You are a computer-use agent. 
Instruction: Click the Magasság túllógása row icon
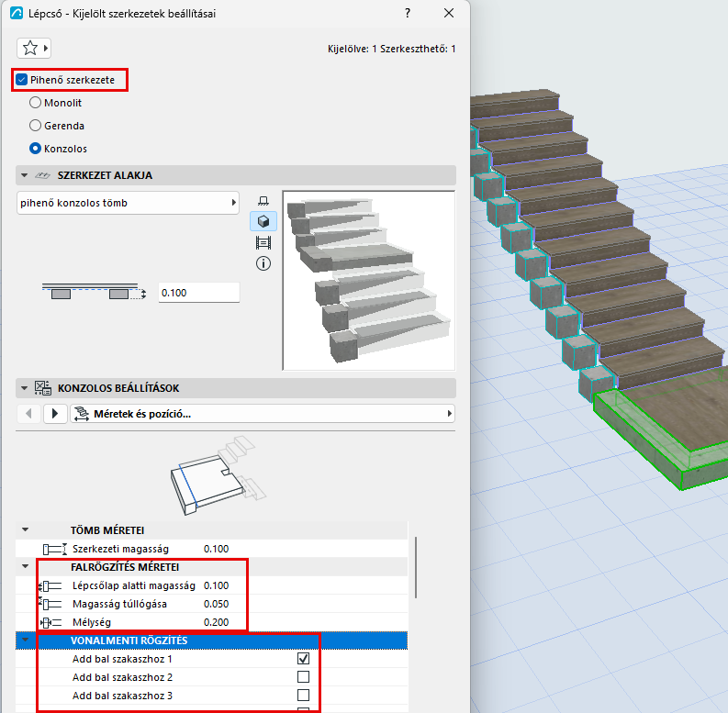50,604
